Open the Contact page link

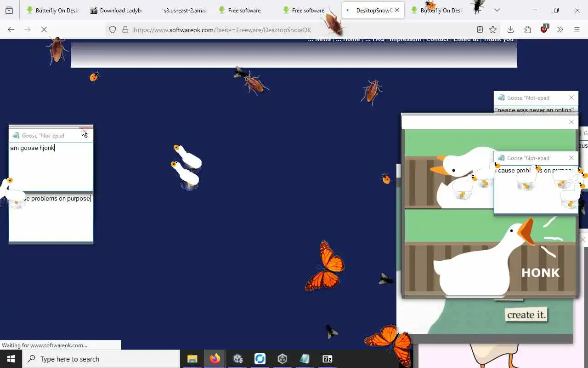coord(437,40)
